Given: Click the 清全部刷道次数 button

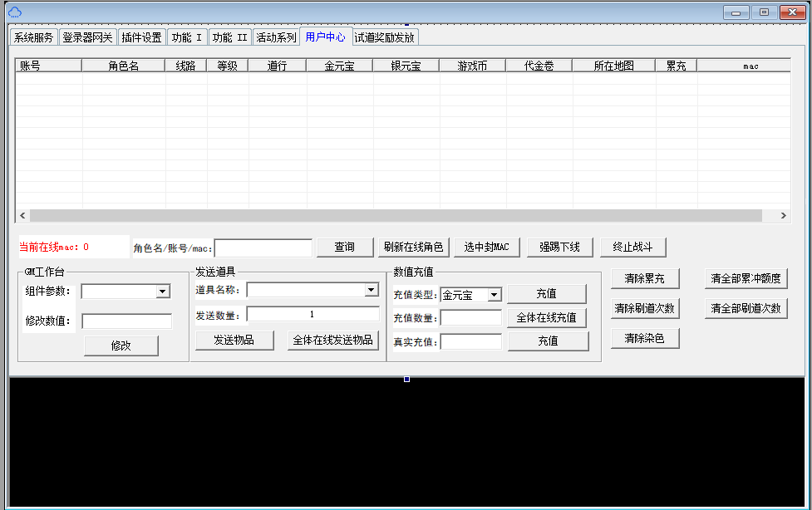Looking at the screenshot, I should (x=746, y=308).
